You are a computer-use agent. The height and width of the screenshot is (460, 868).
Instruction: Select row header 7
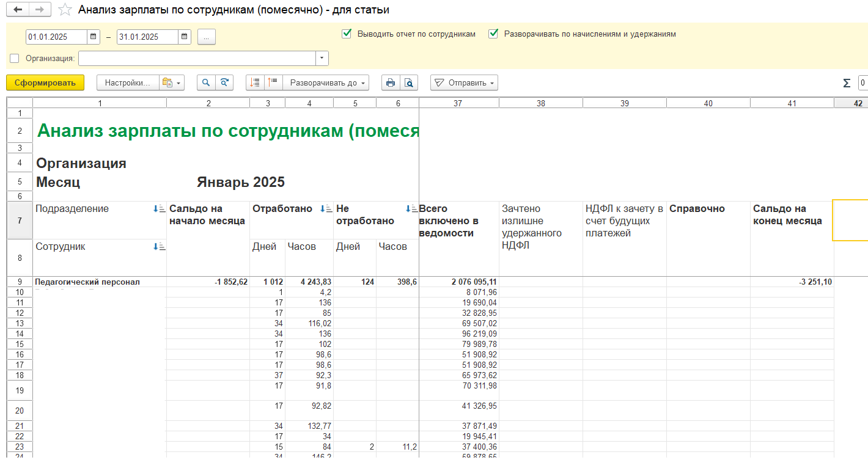click(x=20, y=220)
